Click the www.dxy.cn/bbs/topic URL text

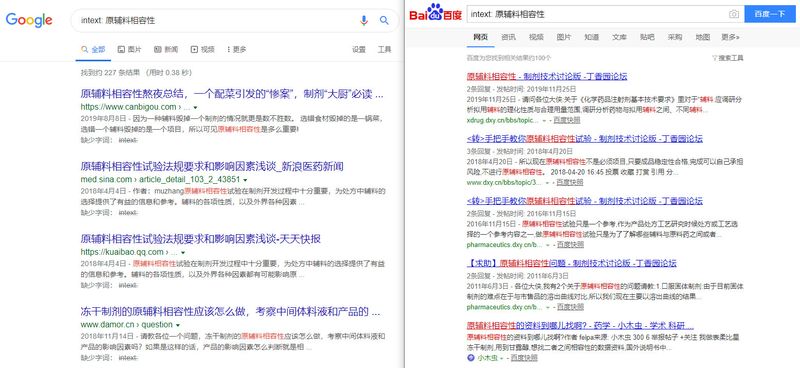pos(504,182)
